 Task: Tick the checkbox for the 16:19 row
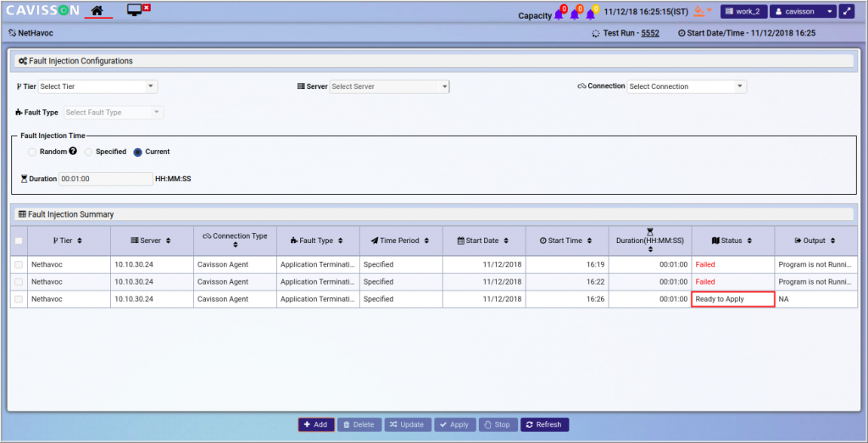(x=19, y=265)
